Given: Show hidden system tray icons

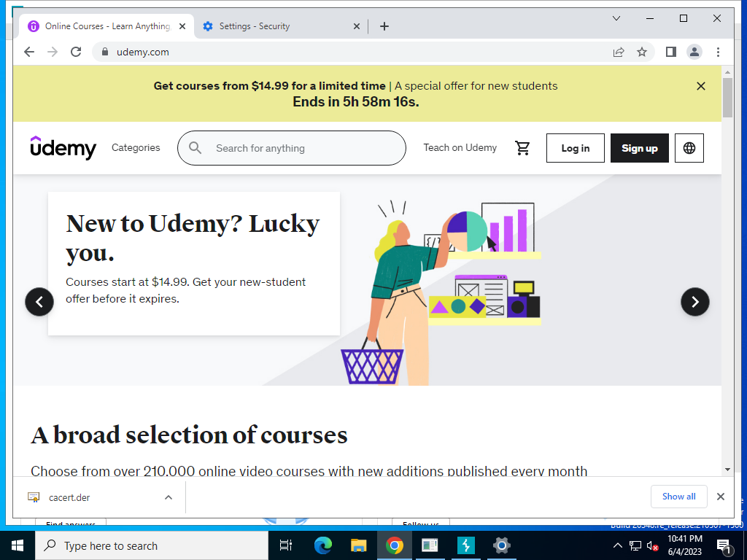Looking at the screenshot, I should click(617, 545).
